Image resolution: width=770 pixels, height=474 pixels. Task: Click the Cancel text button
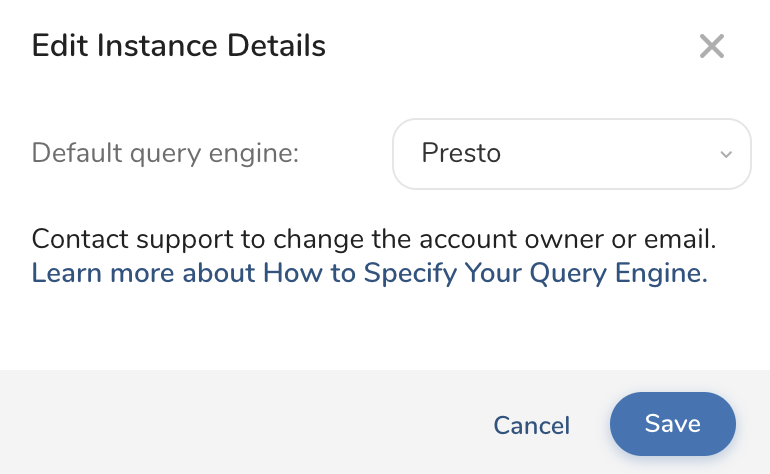pyautogui.click(x=531, y=426)
